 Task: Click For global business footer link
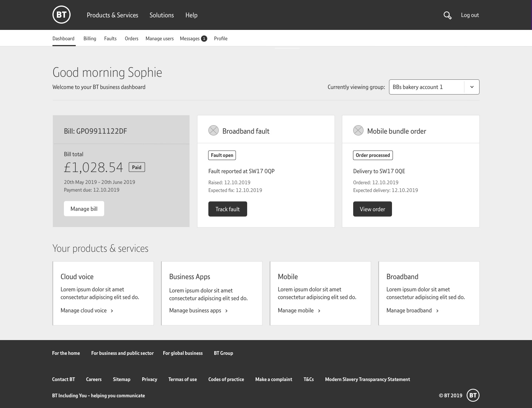[183, 353]
